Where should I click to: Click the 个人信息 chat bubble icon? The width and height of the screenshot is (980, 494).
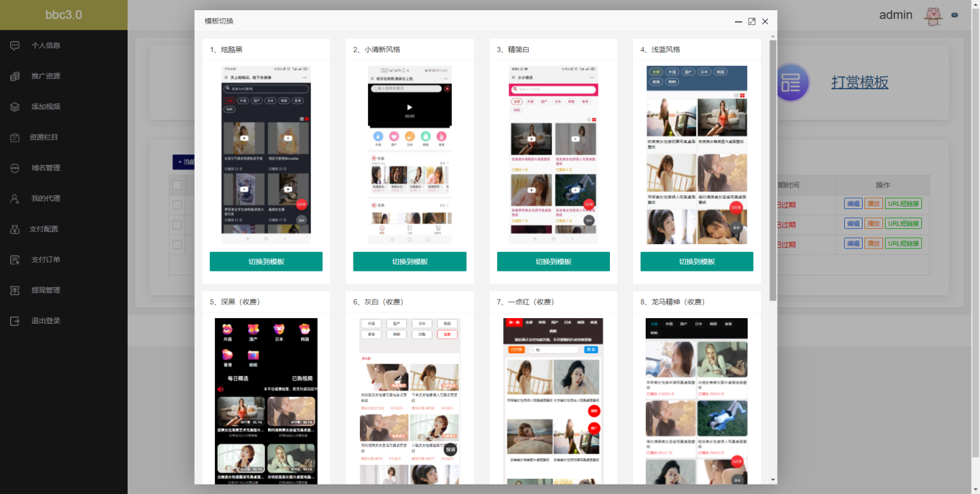[15, 45]
